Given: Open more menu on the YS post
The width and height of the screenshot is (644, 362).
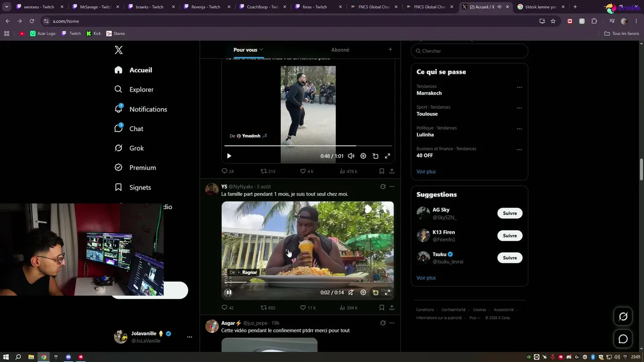Looking at the screenshot, I should (x=392, y=187).
